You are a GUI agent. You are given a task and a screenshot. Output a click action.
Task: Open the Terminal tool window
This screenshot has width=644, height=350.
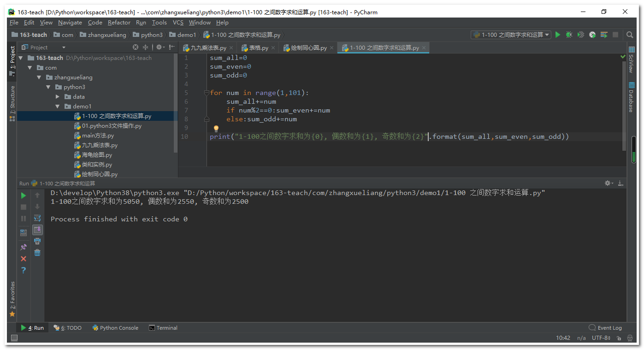coord(163,328)
